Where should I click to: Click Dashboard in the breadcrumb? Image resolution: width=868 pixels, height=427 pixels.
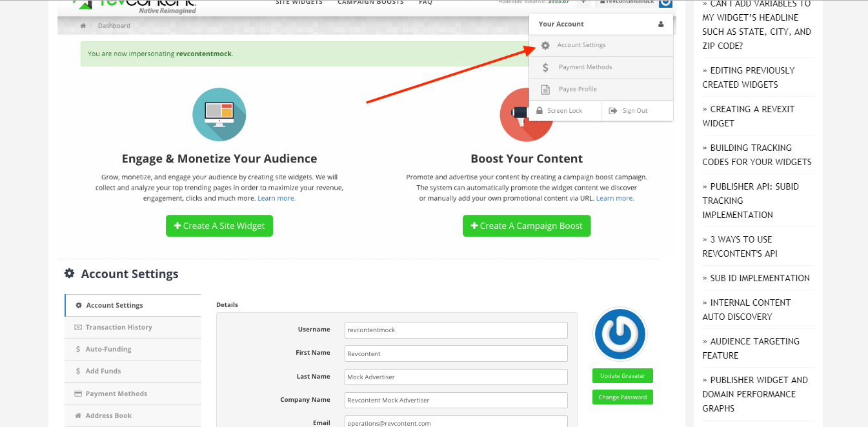114,26
